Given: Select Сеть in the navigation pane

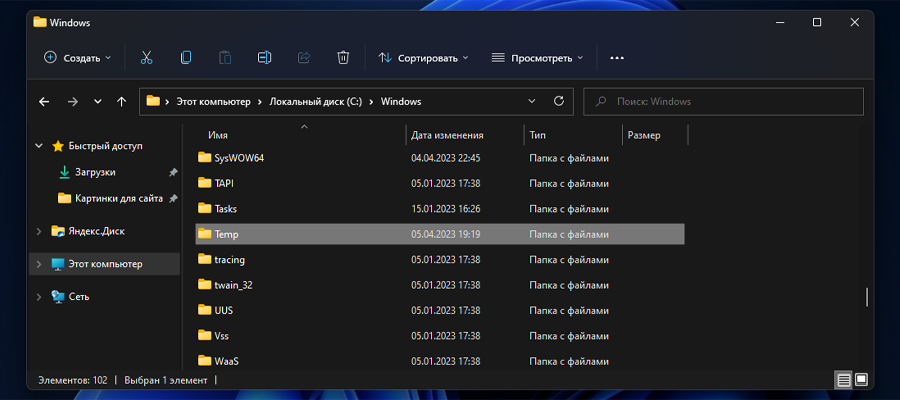Looking at the screenshot, I should click(79, 297).
